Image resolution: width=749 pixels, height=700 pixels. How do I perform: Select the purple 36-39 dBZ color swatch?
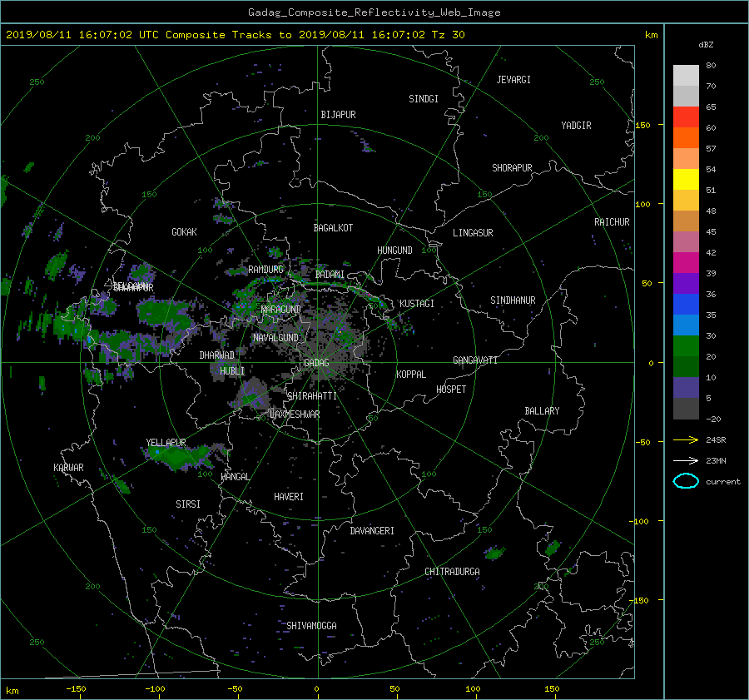point(686,283)
